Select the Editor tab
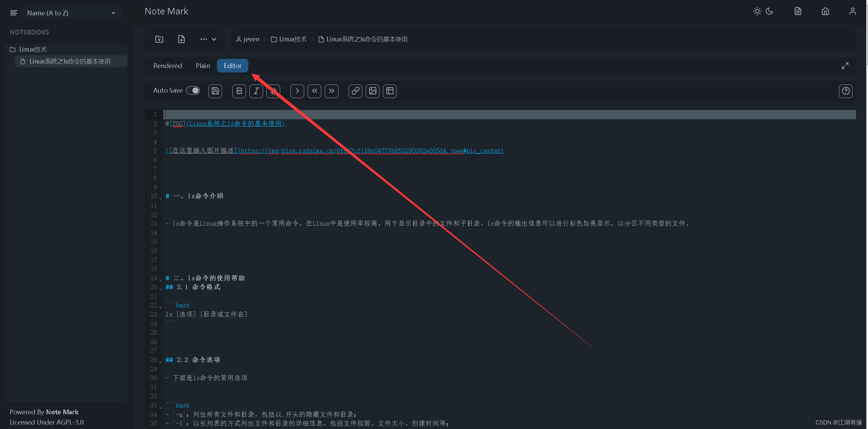Image resolution: width=868 pixels, height=429 pixels. pyautogui.click(x=233, y=66)
